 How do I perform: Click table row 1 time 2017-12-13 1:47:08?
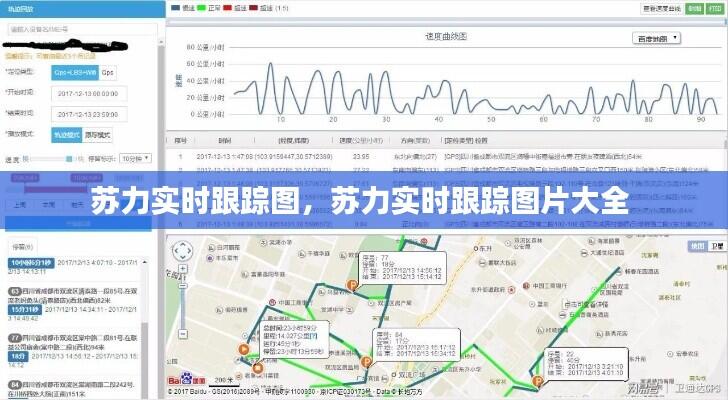coord(224,157)
